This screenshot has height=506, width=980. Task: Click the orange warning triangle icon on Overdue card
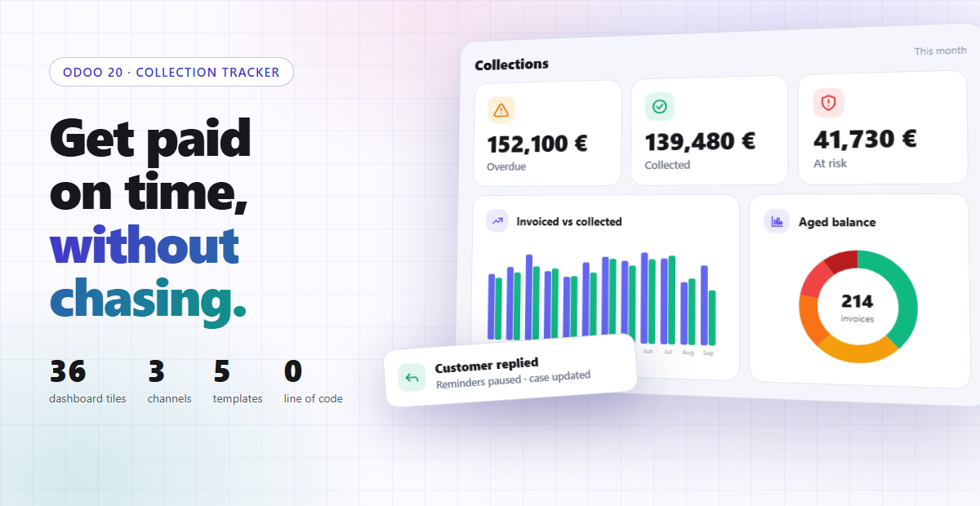pos(501,109)
